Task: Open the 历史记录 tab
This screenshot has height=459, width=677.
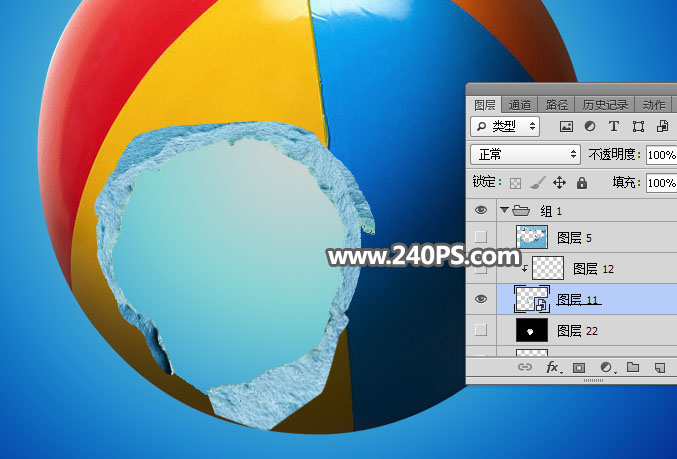Action: click(x=605, y=105)
